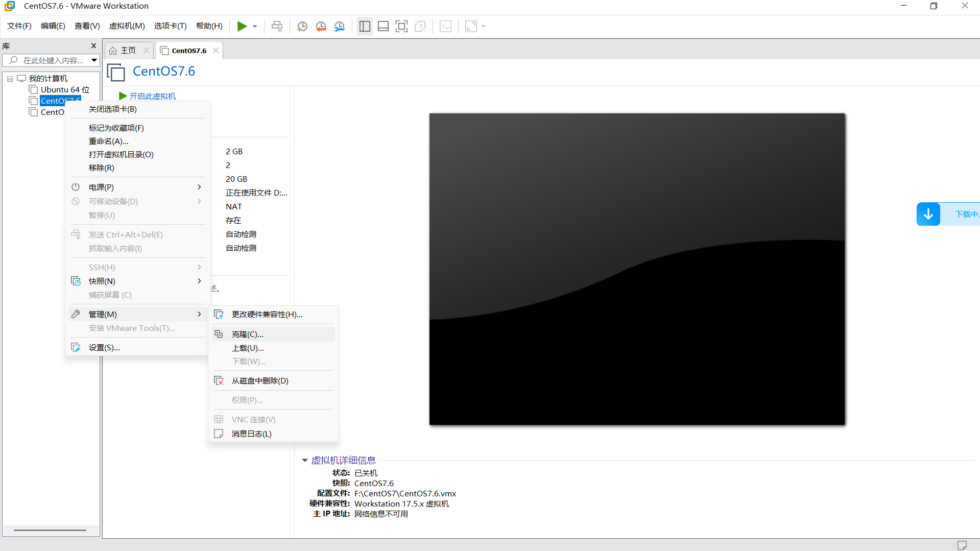Screen dimensions: 980x551
Task: Open the 虚拟机(M) menu
Action: tap(127, 26)
